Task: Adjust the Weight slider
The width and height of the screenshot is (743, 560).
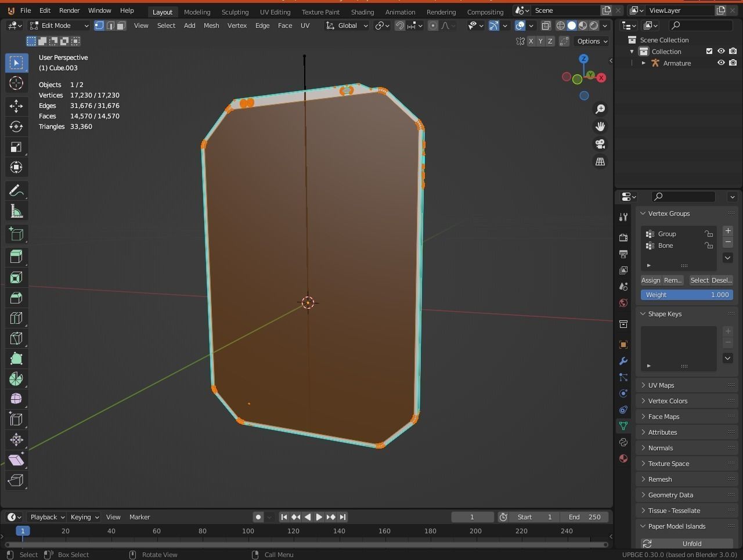Action: (687, 295)
